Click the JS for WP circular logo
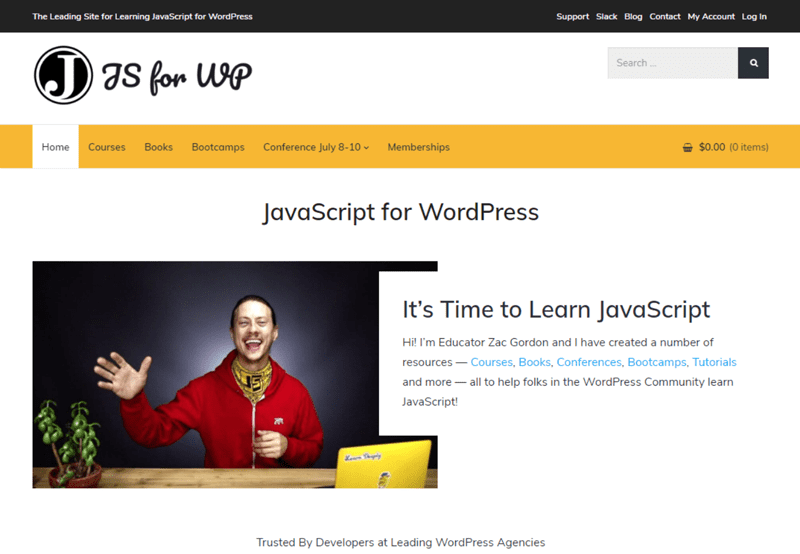Screen dimensions: 800x554 [x=63, y=75]
